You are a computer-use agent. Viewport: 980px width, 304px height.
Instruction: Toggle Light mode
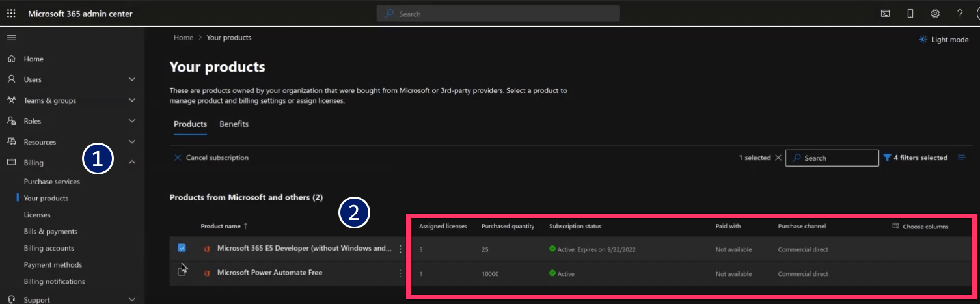pos(944,40)
